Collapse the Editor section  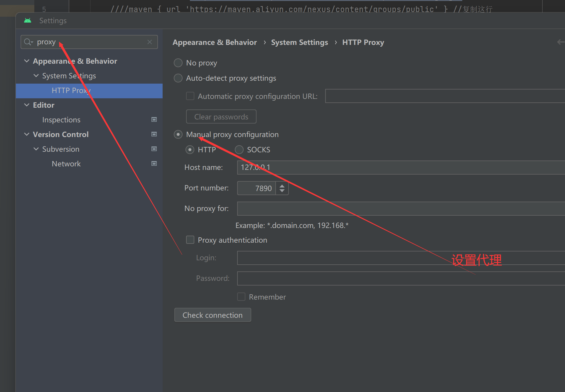(x=27, y=105)
